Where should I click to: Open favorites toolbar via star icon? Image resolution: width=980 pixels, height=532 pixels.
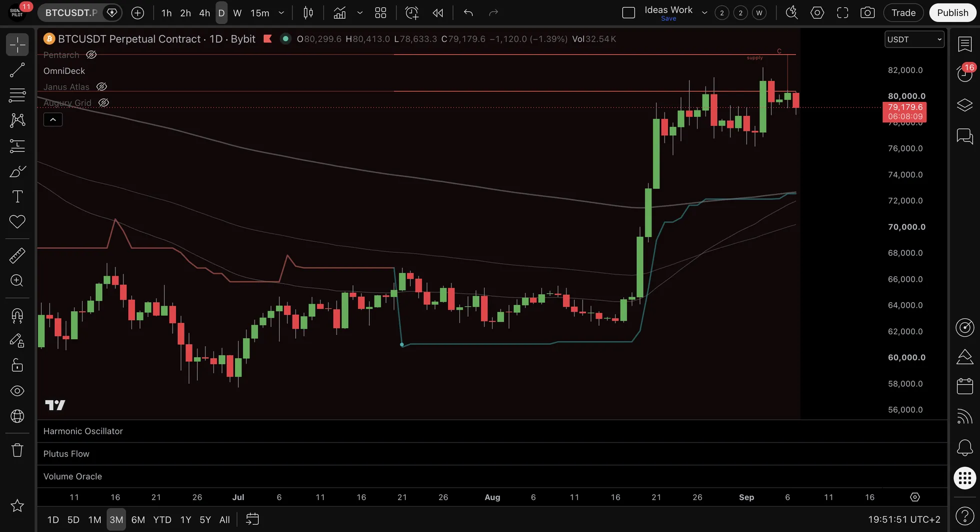(17, 506)
